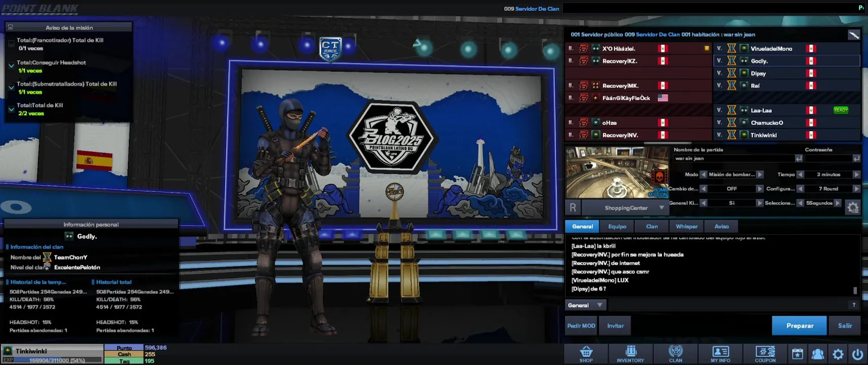This screenshot has height=365, width=868.
Task: Click the orange host badge beside X'O Hàázlel
Action: tap(707, 49)
